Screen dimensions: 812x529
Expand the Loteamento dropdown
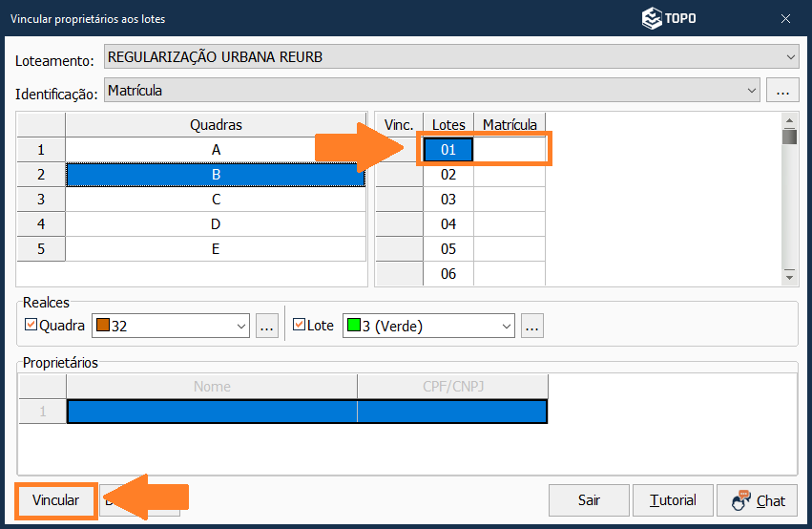pyautogui.click(x=790, y=57)
